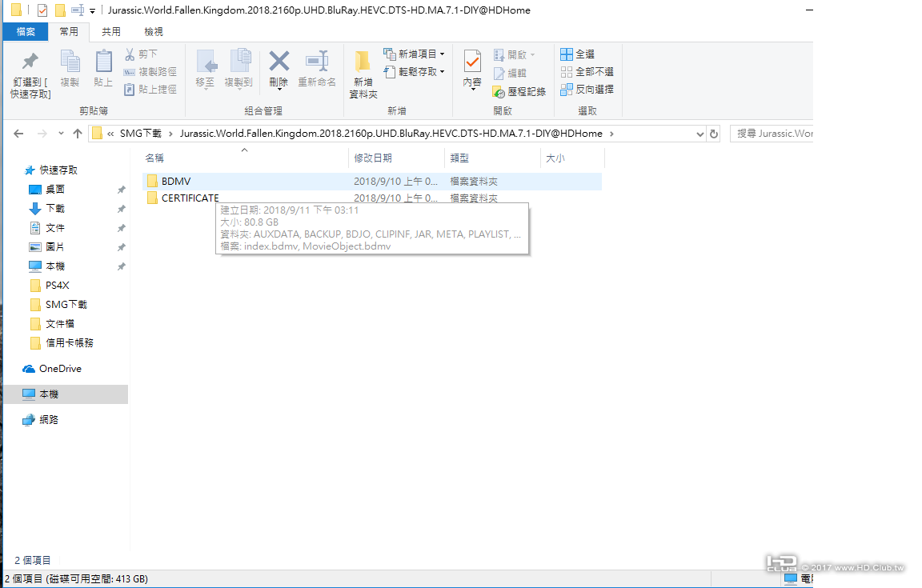The image size is (922, 588).
Task: Open Customize Quick Access Toolbar arrow
Action: (92, 10)
